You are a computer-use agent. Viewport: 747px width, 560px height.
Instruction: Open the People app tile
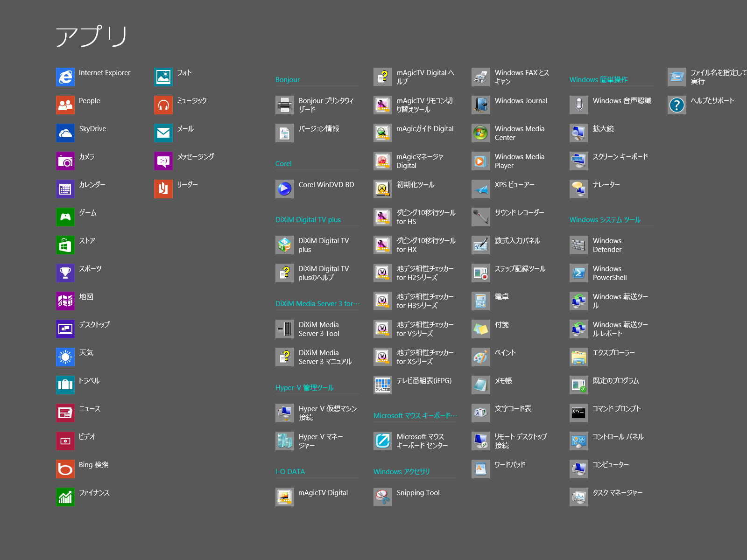pyautogui.click(x=65, y=105)
